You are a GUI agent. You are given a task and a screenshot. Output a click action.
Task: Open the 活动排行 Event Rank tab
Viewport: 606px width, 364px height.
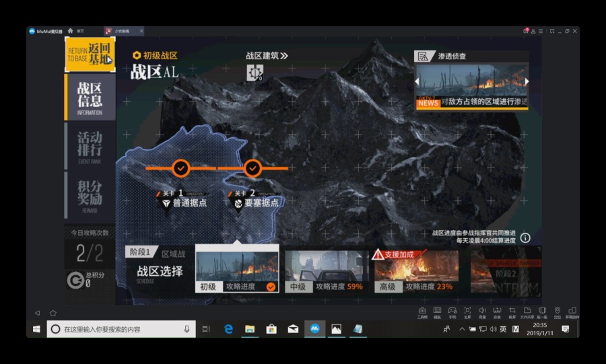coord(90,147)
